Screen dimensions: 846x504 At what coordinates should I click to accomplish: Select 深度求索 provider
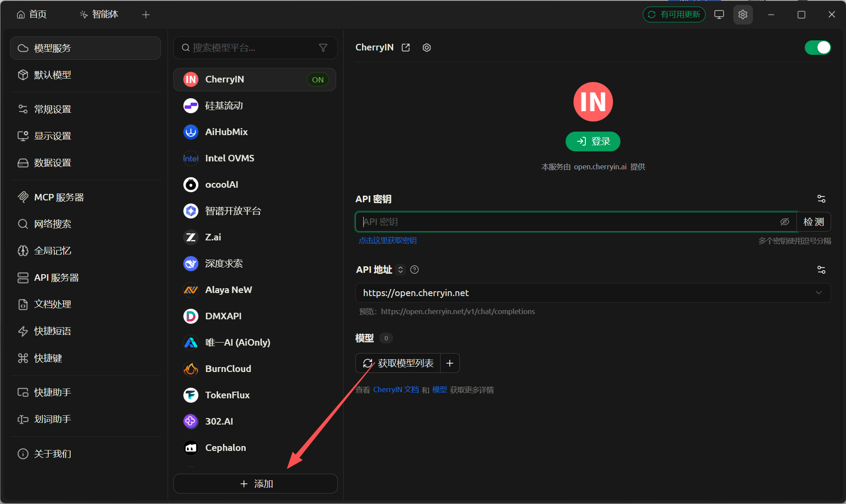click(255, 264)
